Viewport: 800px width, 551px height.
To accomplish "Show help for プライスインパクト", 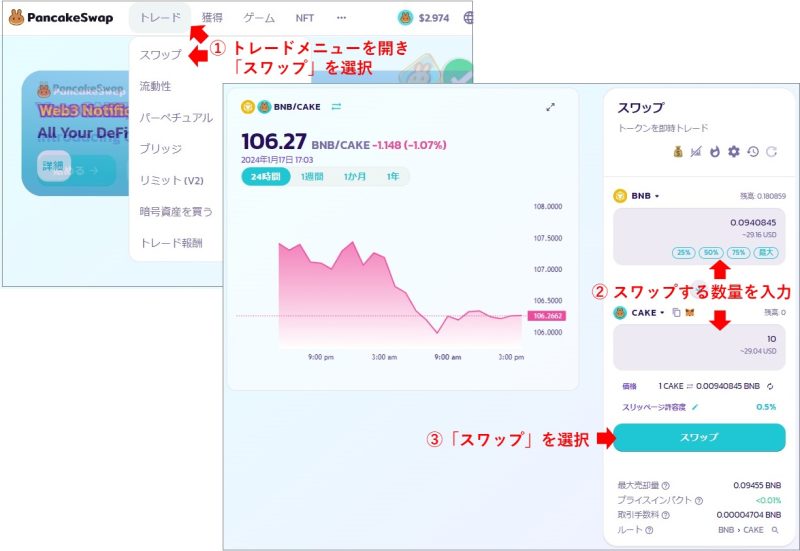I will (699, 501).
